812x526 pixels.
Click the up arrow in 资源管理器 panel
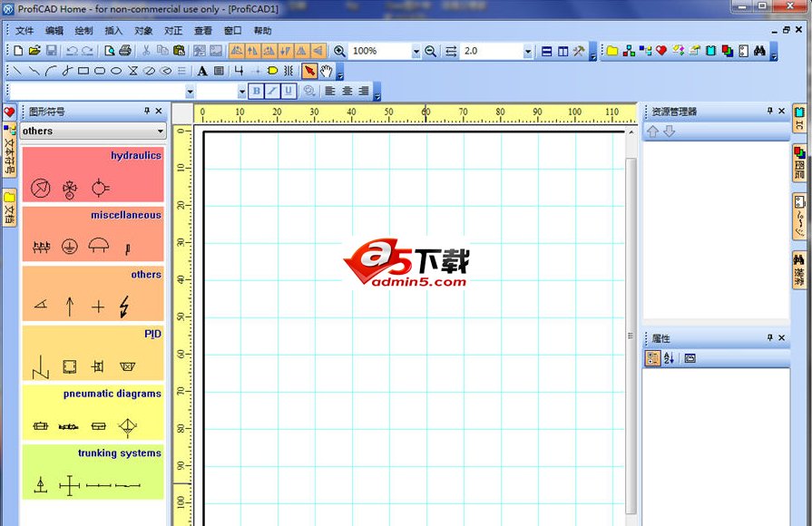coord(652,131)
